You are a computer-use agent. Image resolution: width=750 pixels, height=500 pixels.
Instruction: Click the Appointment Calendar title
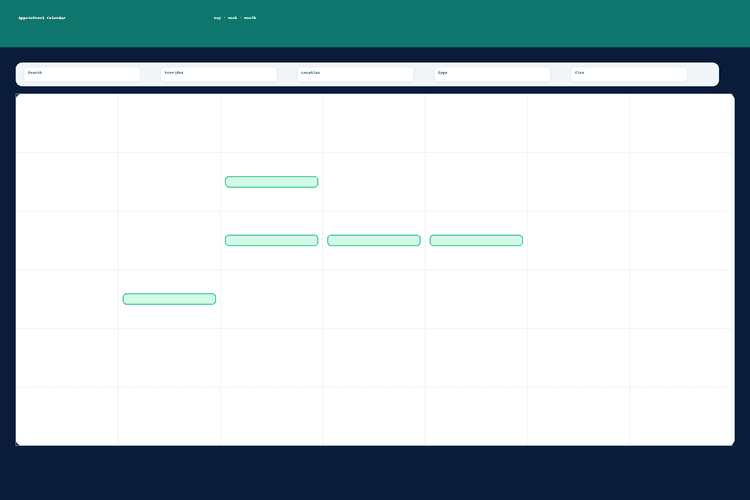pyautogui.click(x=42, y=17)
